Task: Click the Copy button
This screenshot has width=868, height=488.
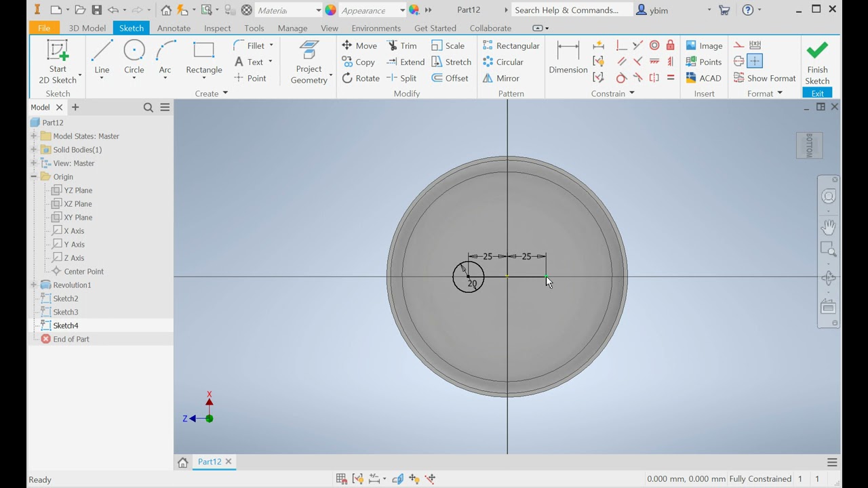Action: (359, 62)
